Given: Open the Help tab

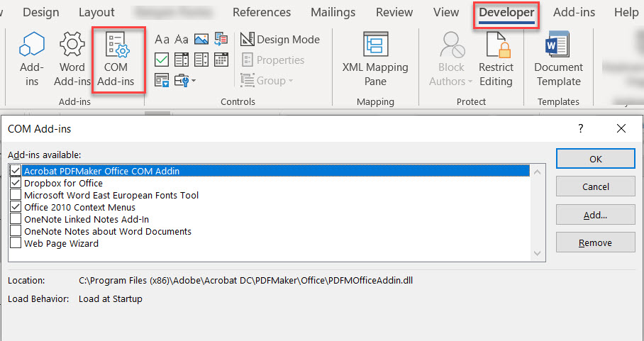Looking at the screenshot, I should tap(626, 12).
